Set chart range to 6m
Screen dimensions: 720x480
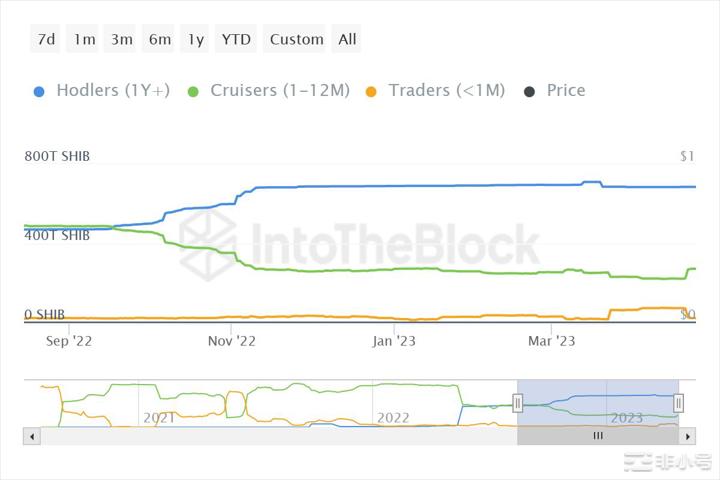coord(160,39)
